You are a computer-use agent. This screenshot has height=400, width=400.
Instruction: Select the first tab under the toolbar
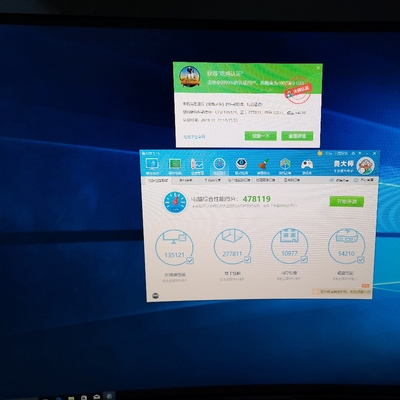click(156, 180)
